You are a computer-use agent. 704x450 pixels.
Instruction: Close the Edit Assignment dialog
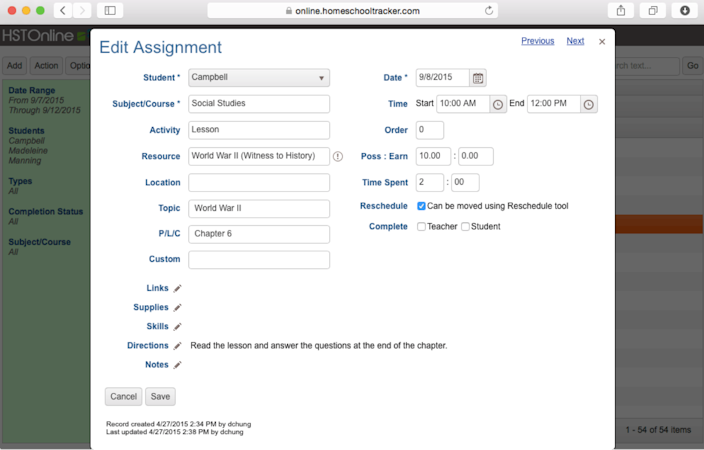click(602, 42)
